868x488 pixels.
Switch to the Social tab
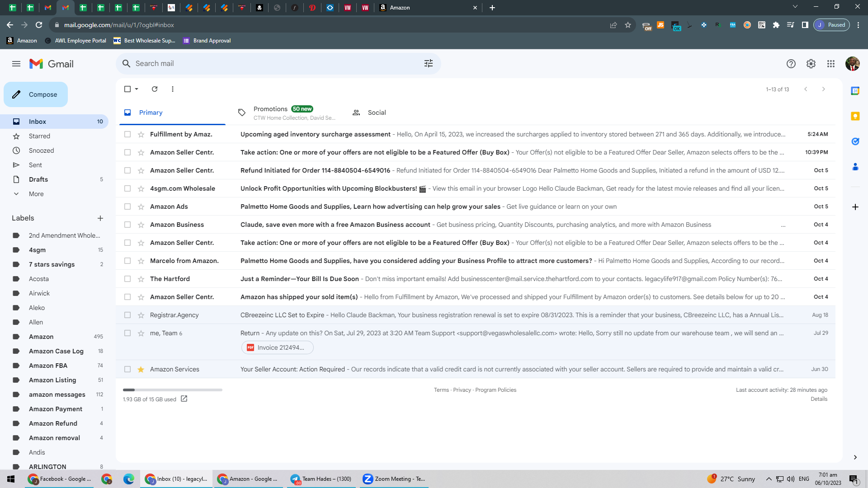pos(401,113)
